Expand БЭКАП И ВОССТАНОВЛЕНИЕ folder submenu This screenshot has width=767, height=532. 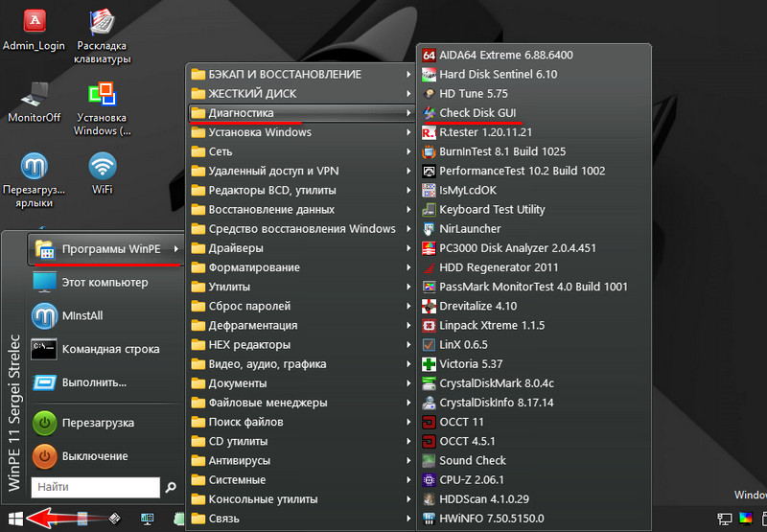point(301,75)
